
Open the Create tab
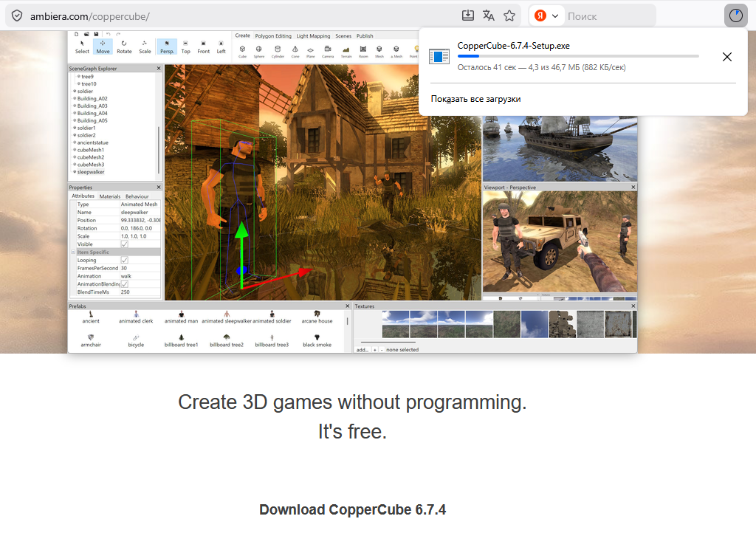[242, 35]
